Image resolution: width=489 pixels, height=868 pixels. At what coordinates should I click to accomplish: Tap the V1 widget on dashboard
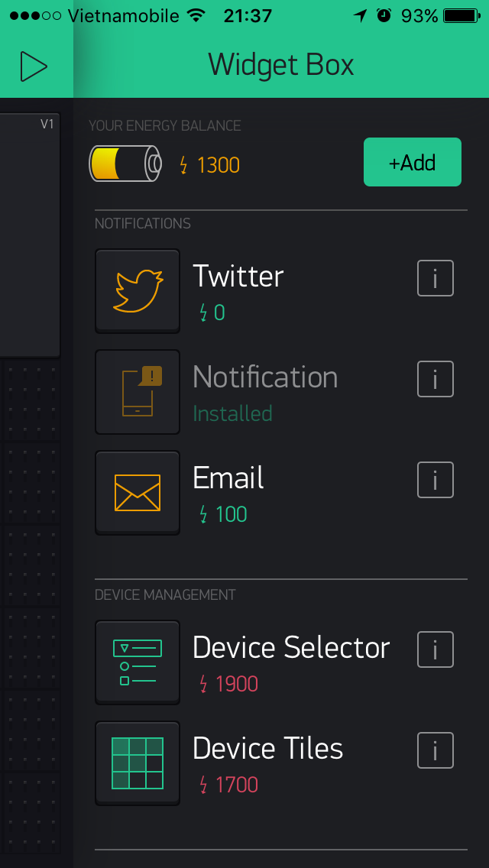[30, 235]
